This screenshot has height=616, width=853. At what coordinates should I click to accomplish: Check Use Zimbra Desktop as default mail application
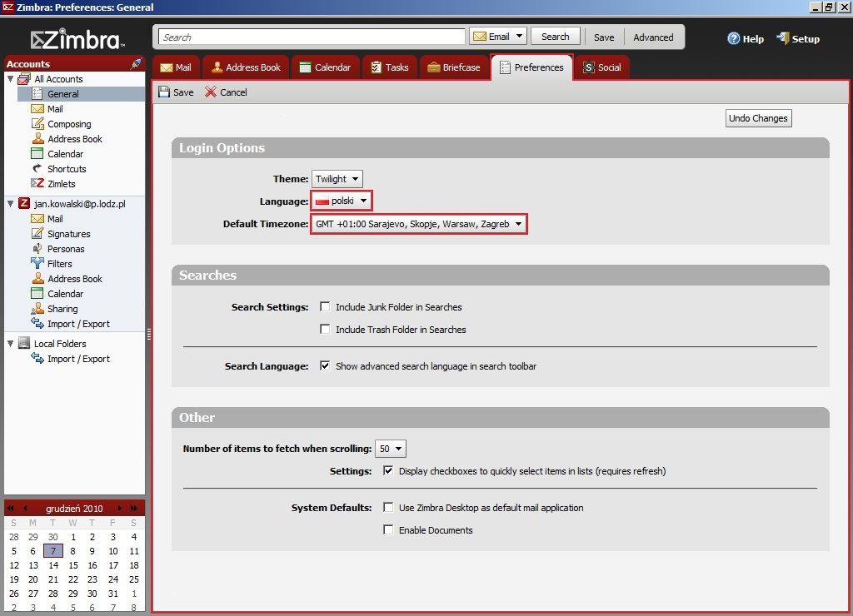point(388,507)
